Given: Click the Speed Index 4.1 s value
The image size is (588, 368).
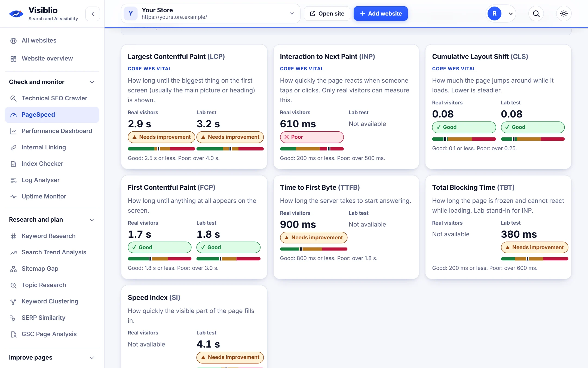Looking at the screenshot, I should [x=208, y=344].
